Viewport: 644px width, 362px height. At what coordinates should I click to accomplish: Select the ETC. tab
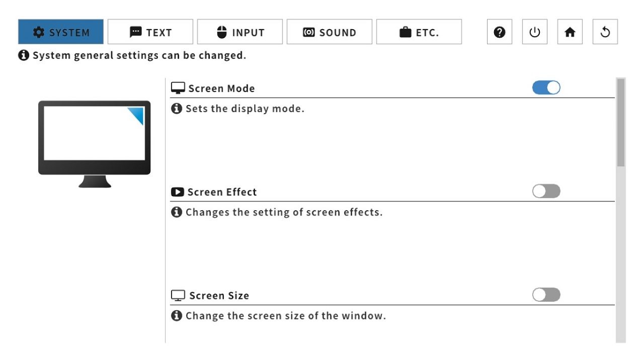pyautogui.click(x=419, y=32)
